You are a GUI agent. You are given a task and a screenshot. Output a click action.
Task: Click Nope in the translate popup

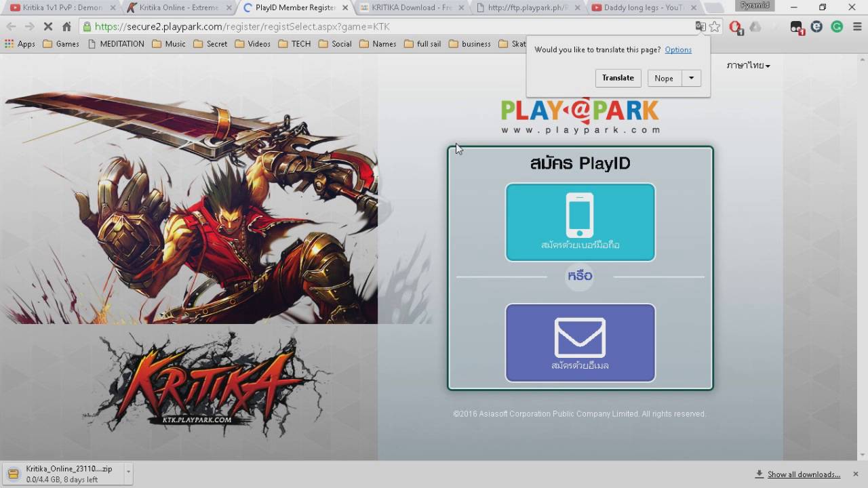664,78
